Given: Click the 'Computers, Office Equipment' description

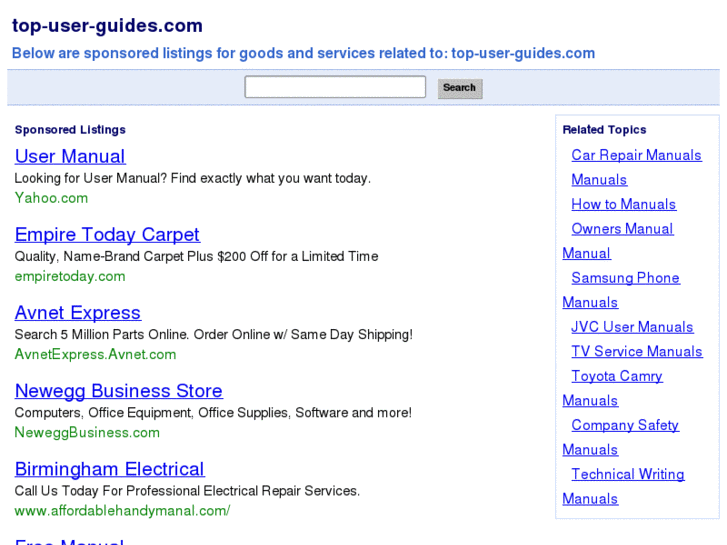Looking at the screenshot, I should click(213, 413).
